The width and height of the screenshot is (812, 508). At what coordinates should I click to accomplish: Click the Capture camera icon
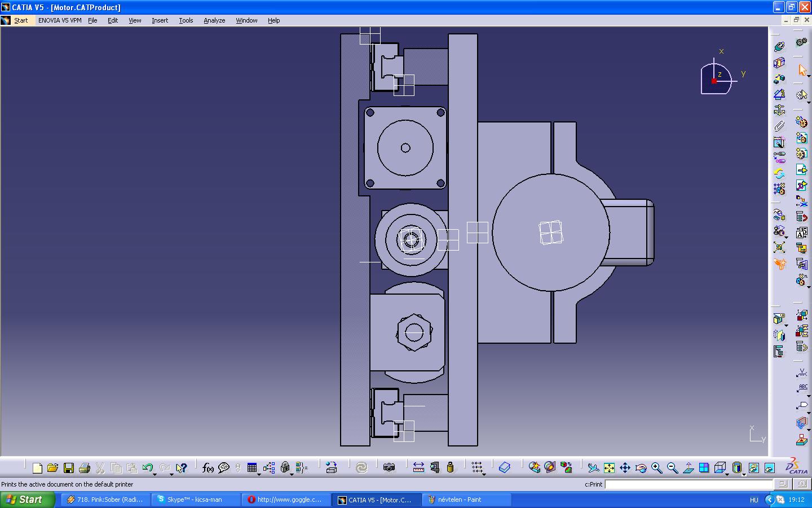pos(389,467)
